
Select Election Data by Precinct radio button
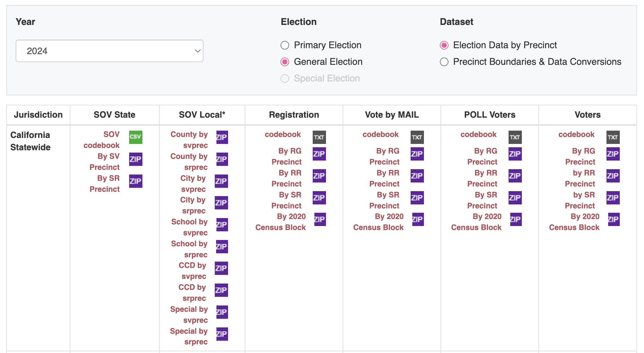444,45
